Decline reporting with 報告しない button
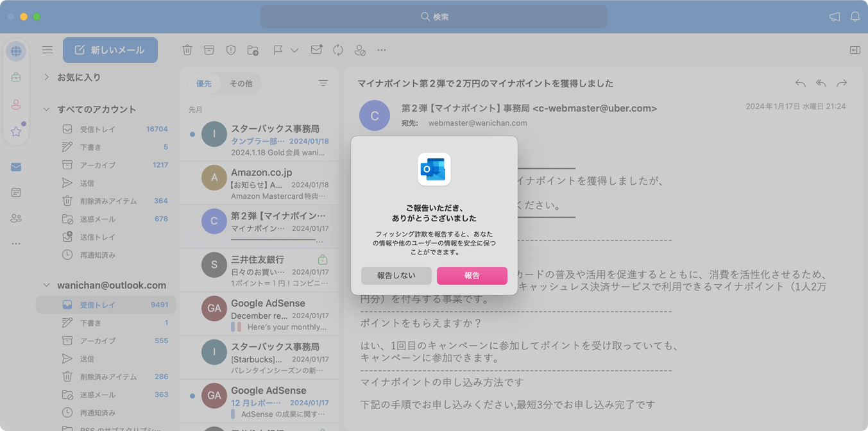868x431 pixels. pyautogui.click(x=396, y=275)
